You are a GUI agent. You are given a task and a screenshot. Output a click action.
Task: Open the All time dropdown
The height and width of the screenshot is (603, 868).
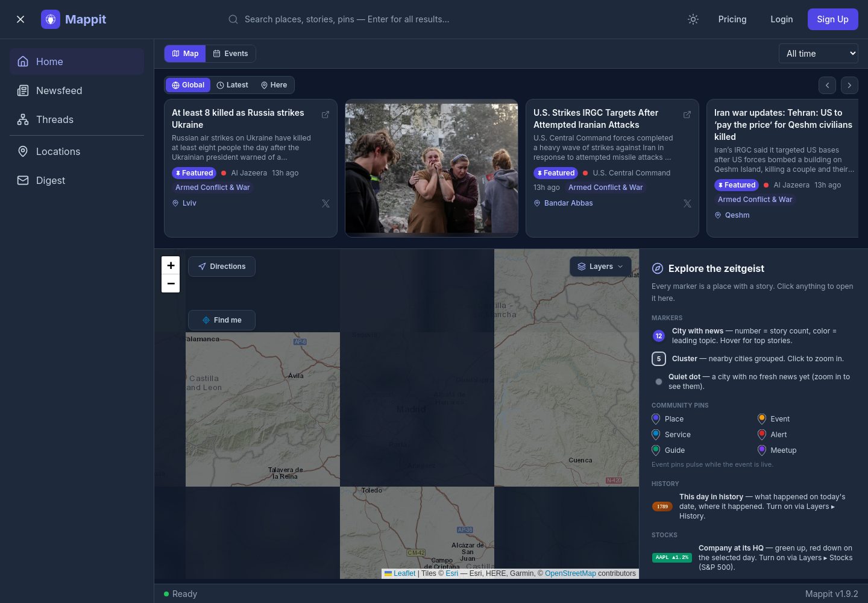[819, 54]
